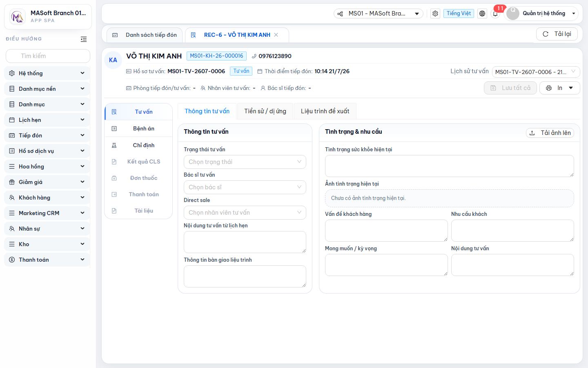The image size is (588, 368).
Task: Click customer code MS01-KH-26-000016 tag
Action: (x=216, y=56)
